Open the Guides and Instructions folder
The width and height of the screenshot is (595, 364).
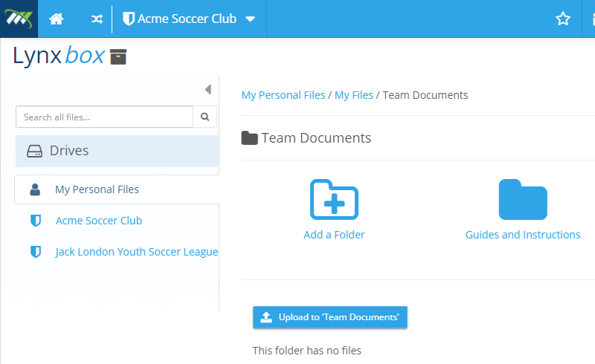[523, 199]
